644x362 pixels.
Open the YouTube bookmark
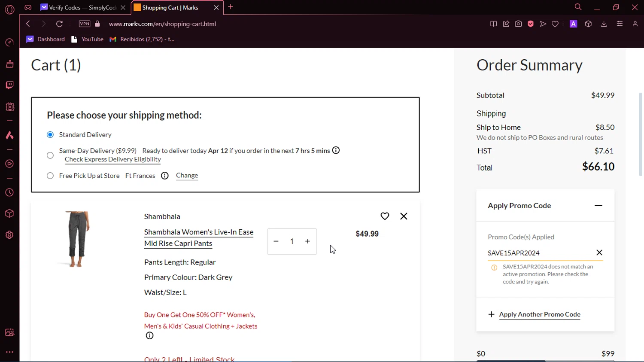(x=87, y=39)
